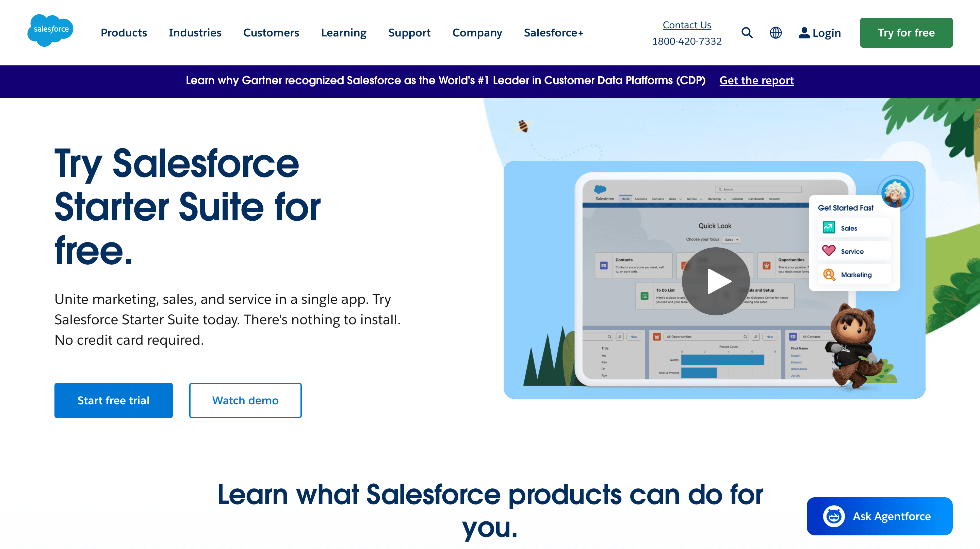Open the globe language selector
Viewport: 980px width, 549px height.
(x=776, y=33)
